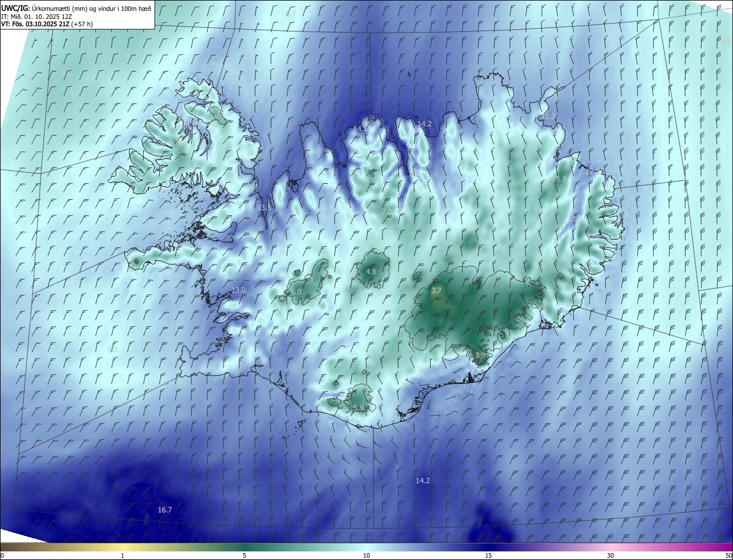Click the 0 tick on the colour scale
Viewport: 733px width, 560px height.
tap(2, 555)
